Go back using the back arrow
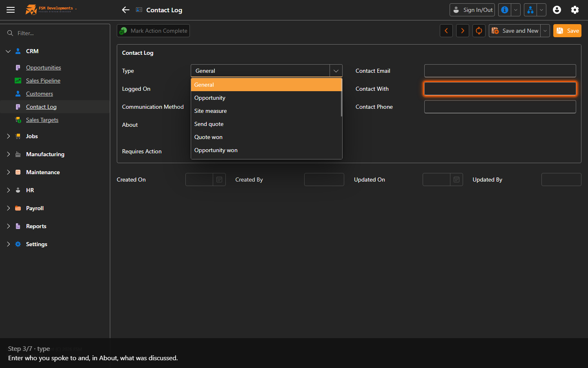Screen dimensions: 588x368 click(x=126, y=10)
